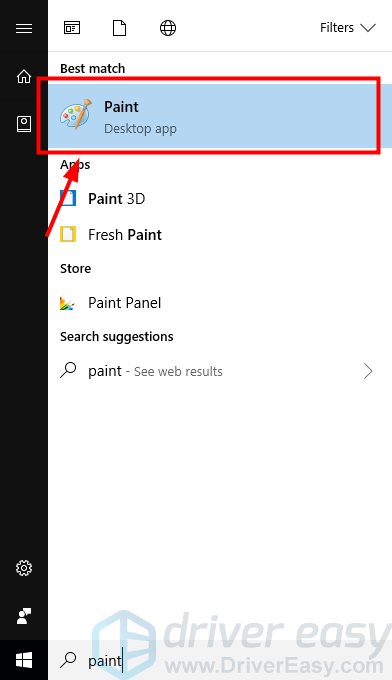
Task: Open the Home icon in the sidebar
Action: [24, 76]
